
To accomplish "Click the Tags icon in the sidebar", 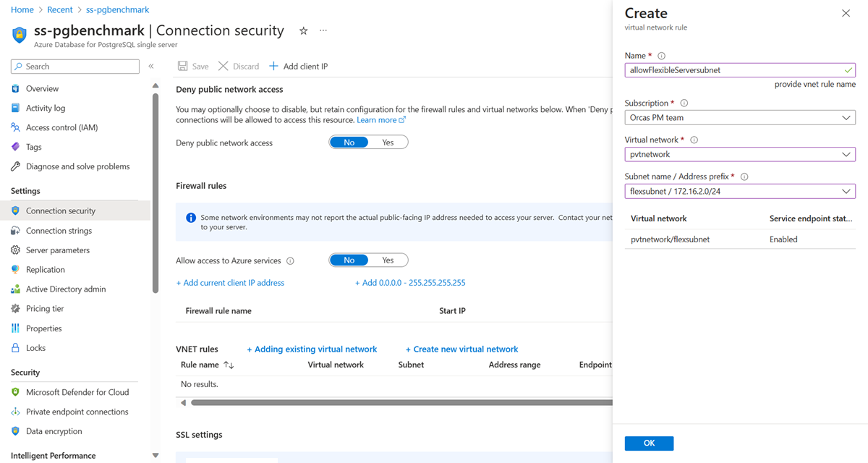I will click(x=16, y=147).
